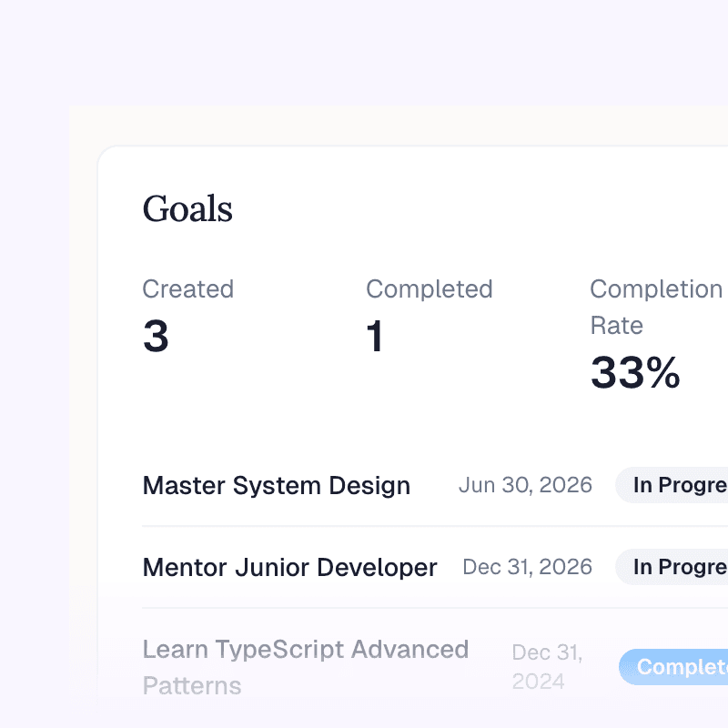Viewport: 728px width, 728px height.
Task: Click the Completed count of 1
Action: [x=375, y=337]
